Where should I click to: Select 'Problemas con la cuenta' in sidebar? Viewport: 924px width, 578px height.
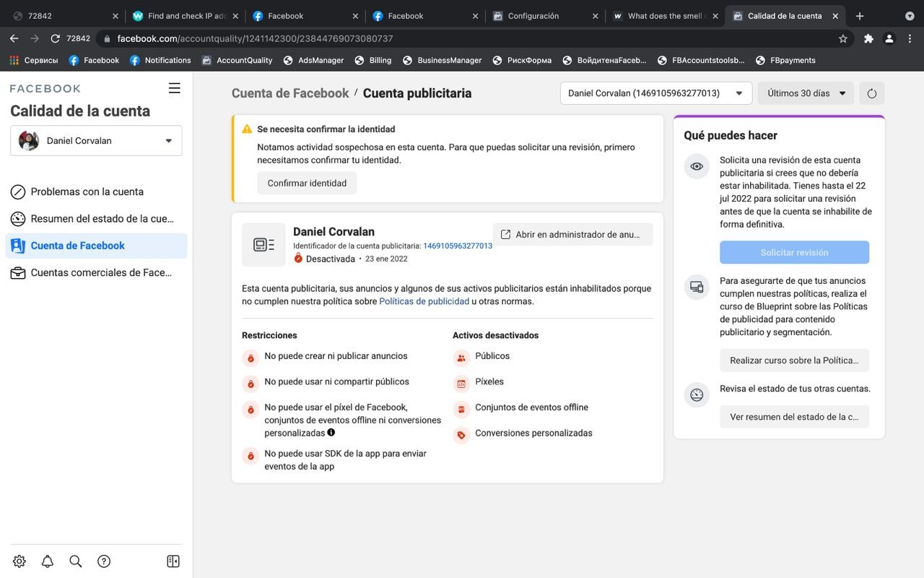pos(96,191)
